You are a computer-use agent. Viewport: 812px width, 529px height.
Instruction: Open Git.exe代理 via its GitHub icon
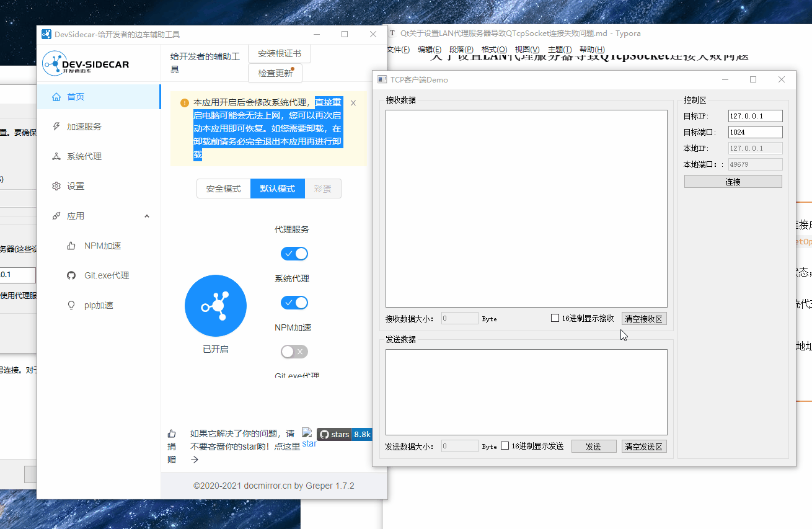pos(72,275)
